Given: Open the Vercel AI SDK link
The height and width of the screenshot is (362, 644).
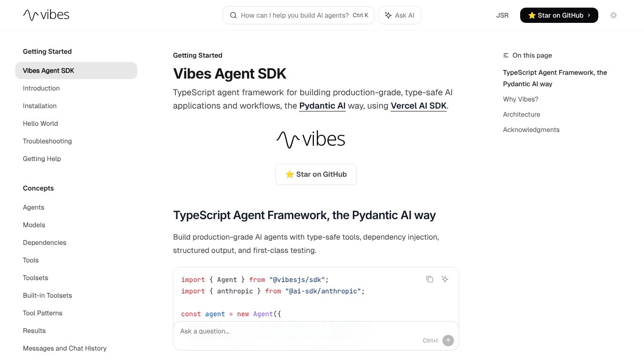Looking at the screenshot, I should point(419,106).
